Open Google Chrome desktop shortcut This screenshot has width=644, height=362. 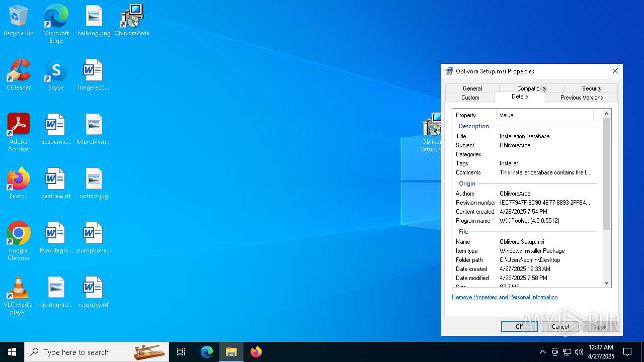coord(19,242)
